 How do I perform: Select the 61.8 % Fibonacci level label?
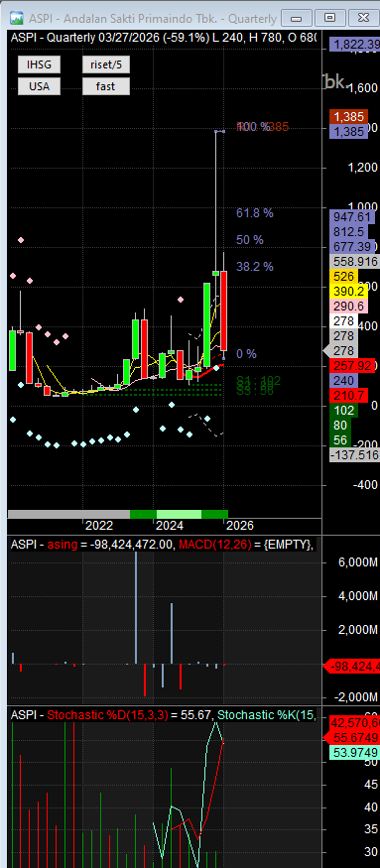tap(255, 213)
